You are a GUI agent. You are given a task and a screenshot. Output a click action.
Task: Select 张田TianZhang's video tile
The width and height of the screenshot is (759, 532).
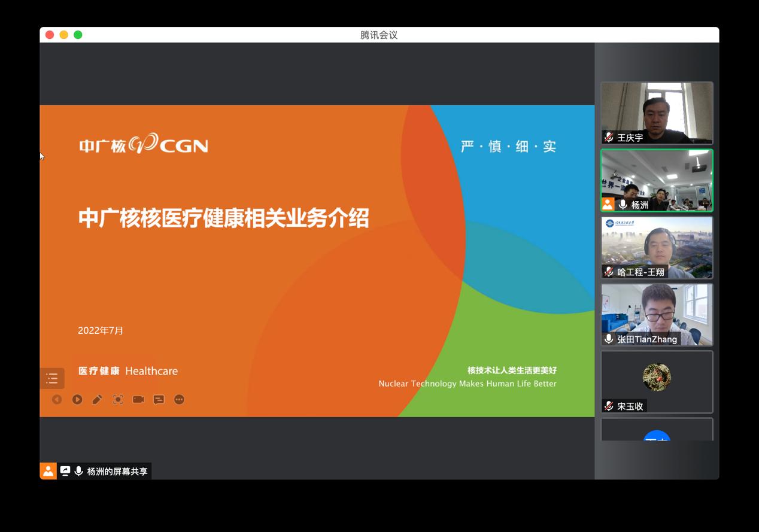coord(657,314)
